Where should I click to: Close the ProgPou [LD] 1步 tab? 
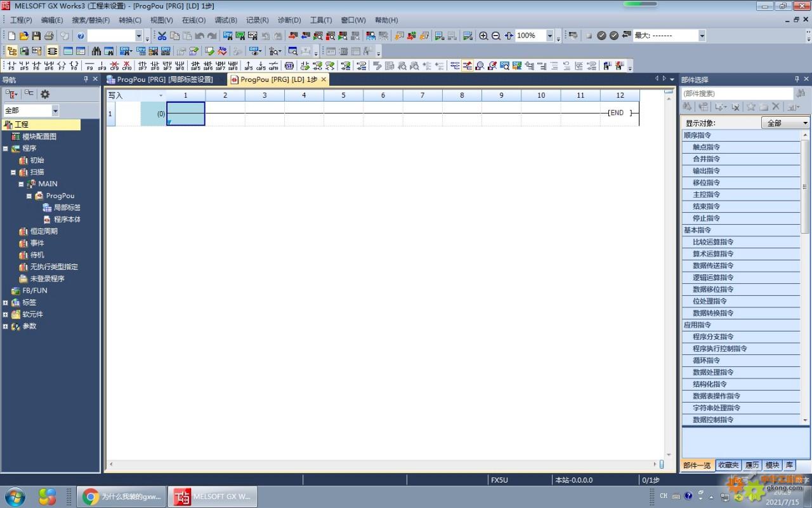[324, 79]
